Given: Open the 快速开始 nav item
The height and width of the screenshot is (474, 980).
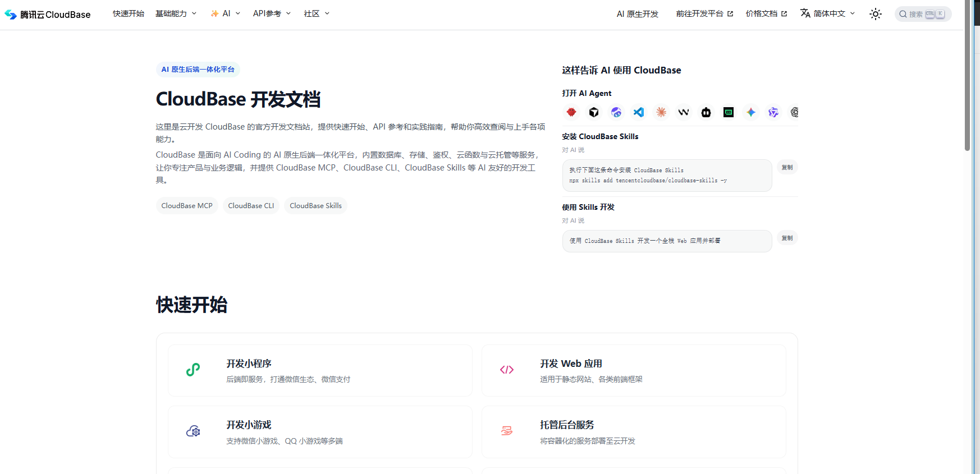Looking at the screenshot, I should point(129,13).
